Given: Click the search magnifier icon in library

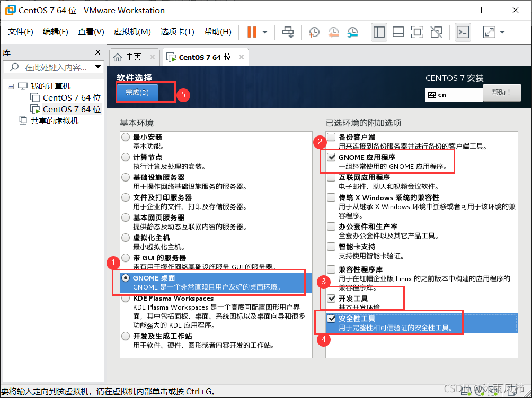Looking at the screenshot, I should coord(14,67).
